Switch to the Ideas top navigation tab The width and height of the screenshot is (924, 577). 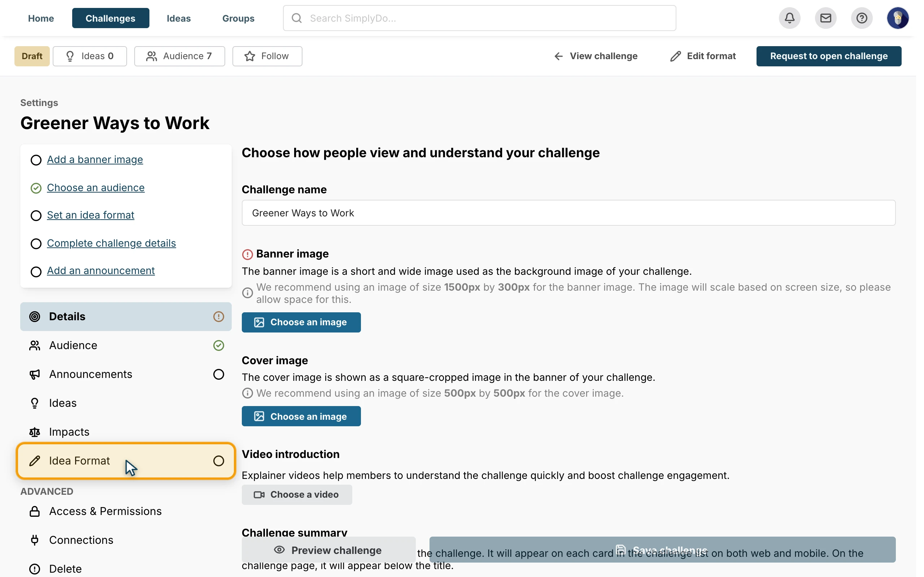point(179,18)
